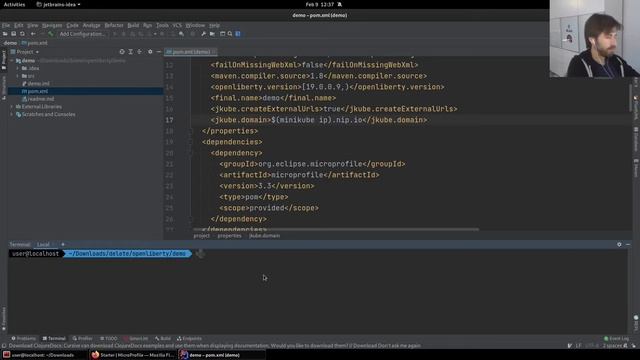This screenshot has height=360, width=640.
Task: Open the Navigate menu
Action: click(52, 25)
